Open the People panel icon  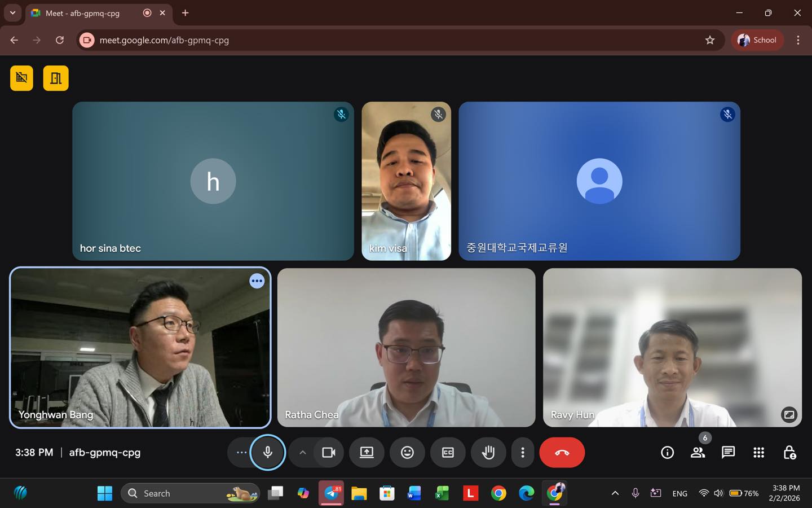698,453
